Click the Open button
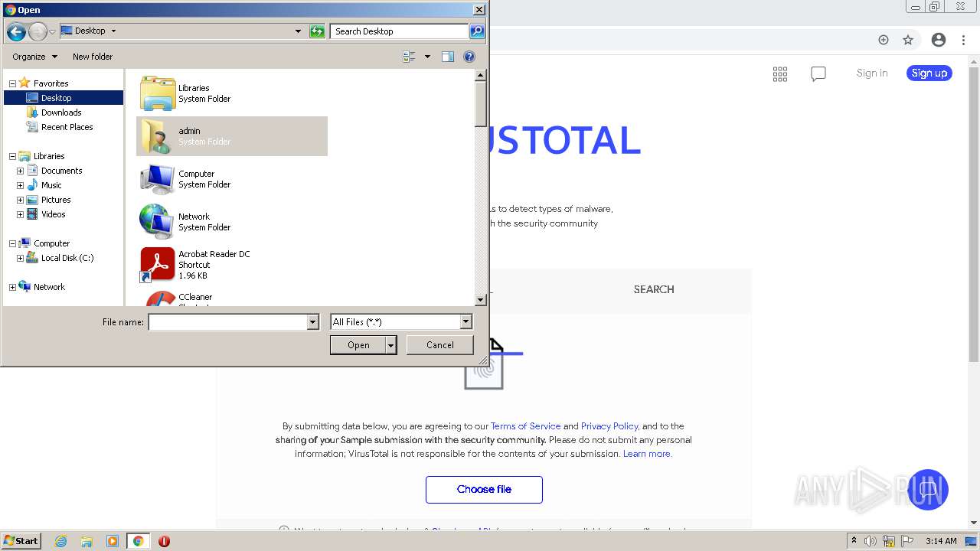This screenshot has width=980, height=551. [358, 345]
